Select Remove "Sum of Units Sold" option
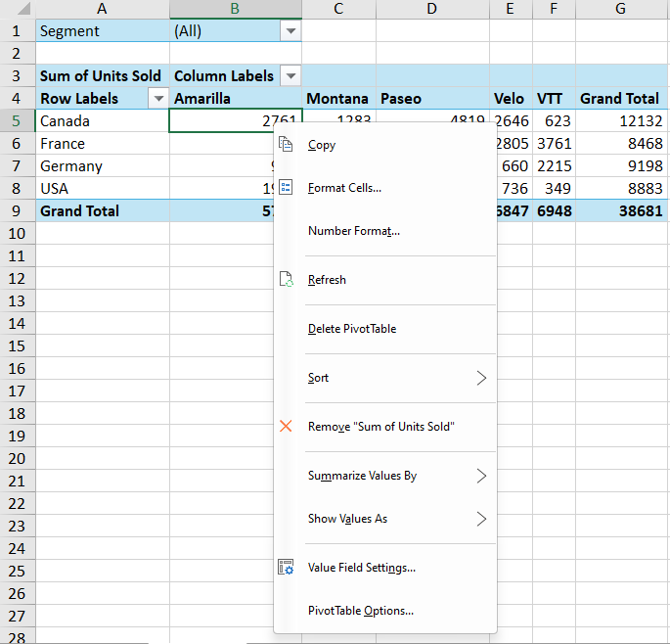The height and width of the screenshot is (644, 670). click(380, 427)
